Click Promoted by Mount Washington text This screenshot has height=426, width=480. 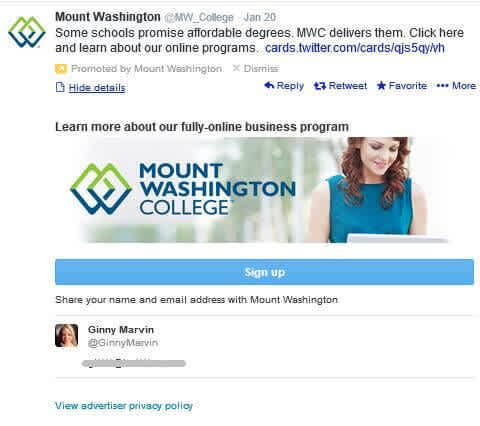coord(146,69)
